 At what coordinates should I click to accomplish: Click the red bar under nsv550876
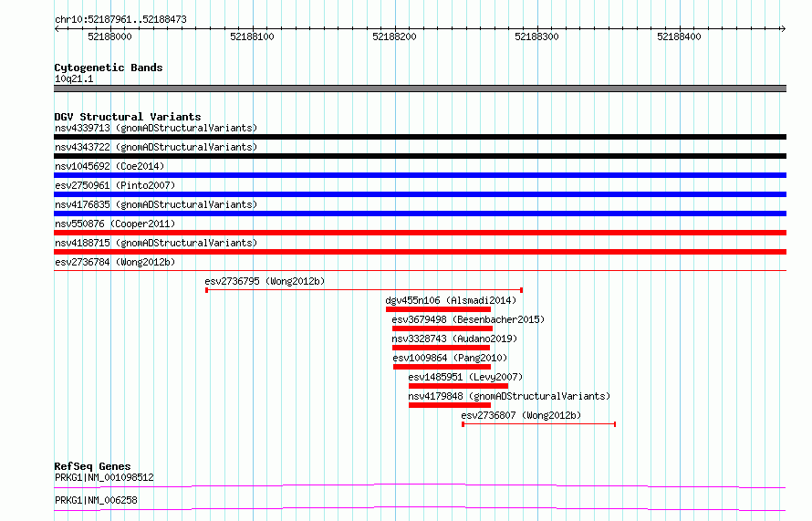(420, 233)
